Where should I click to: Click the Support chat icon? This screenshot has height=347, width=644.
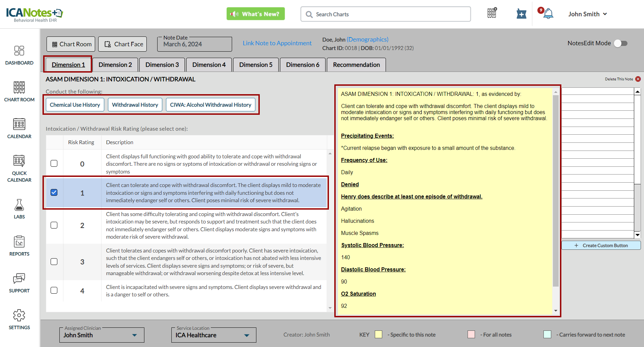coord(19,278)
